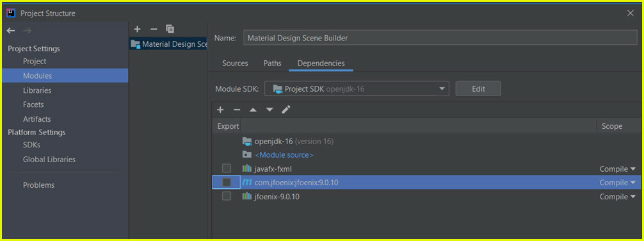Move dependency up with the up arrow
Screen dimensions: 644x241
click(x=253, y=110)
